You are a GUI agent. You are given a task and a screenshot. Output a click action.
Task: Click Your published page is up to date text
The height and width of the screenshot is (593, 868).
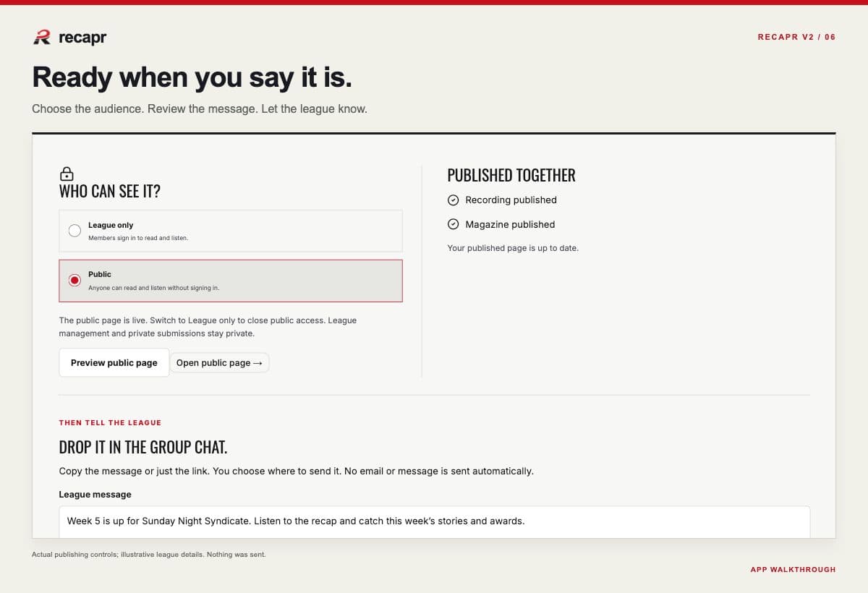(513, 248)
